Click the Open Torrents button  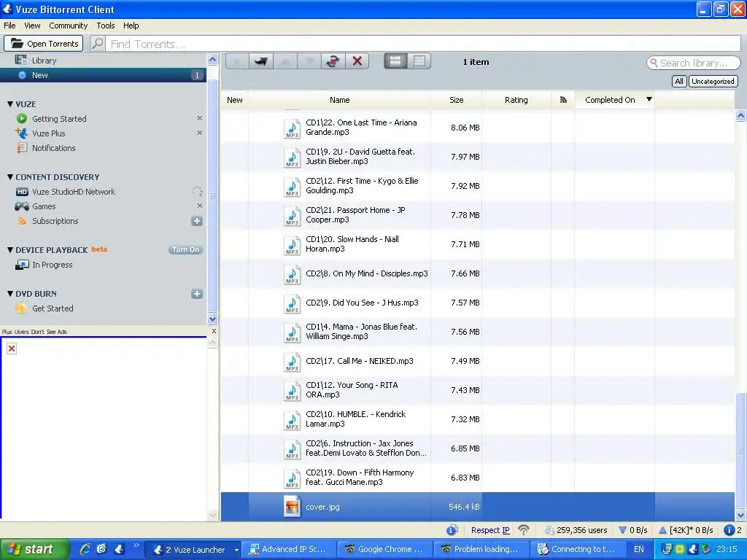pos(44,43)
